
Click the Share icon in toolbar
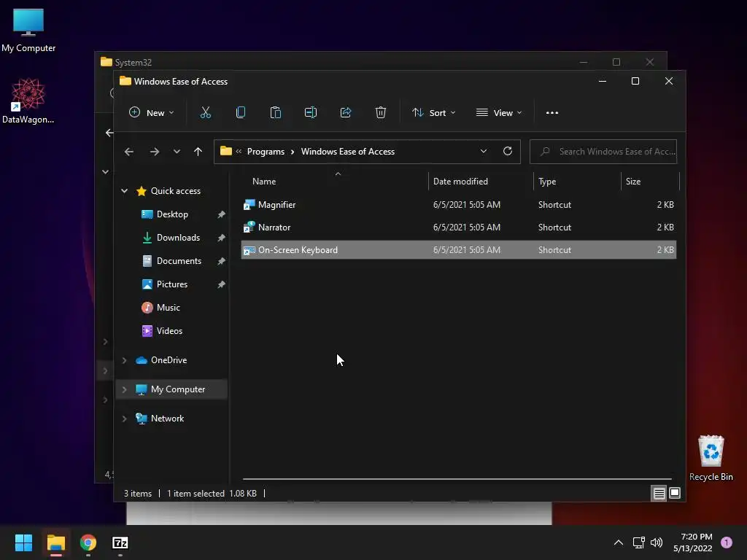coord(345,113)
